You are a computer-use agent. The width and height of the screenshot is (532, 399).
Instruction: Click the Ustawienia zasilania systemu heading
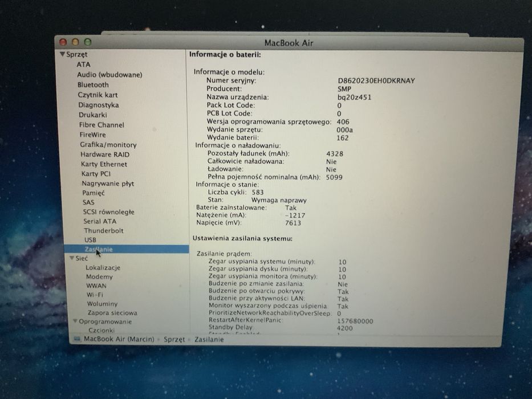click(242, 238)
